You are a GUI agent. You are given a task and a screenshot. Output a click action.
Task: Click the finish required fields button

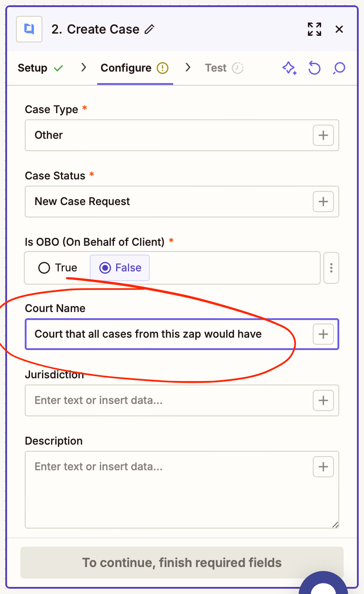click(182, 563)
